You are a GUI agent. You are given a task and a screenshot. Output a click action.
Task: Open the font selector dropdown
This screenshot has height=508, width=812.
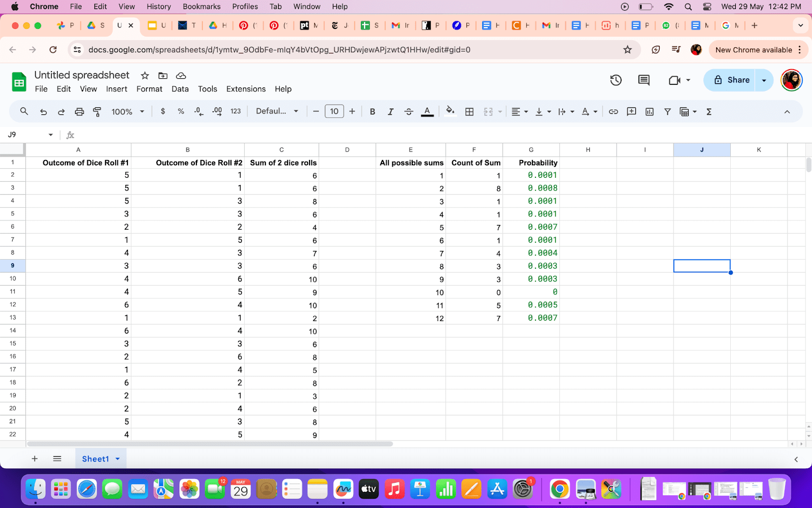277,111
